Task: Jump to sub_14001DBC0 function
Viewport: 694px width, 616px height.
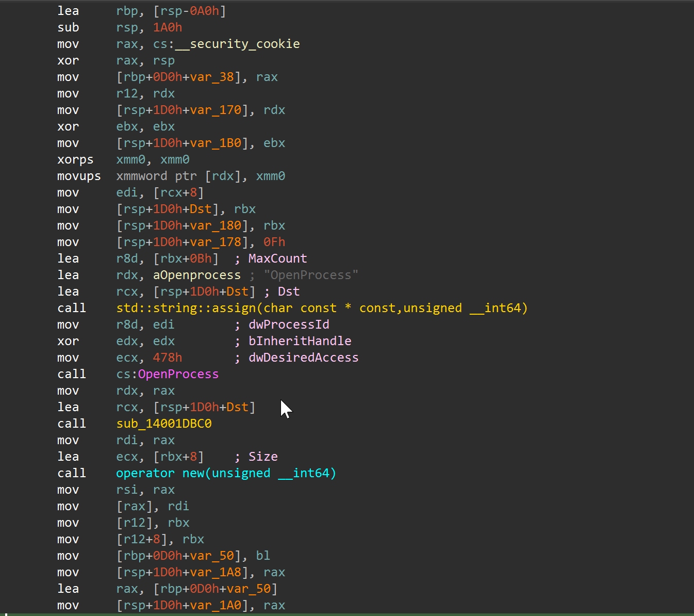Action: coord(164,424)
